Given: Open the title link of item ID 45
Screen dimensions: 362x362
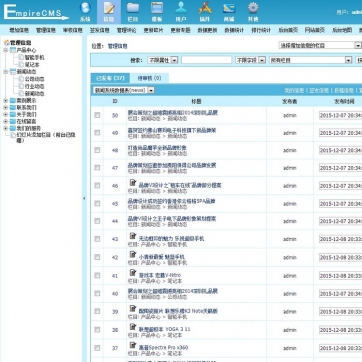Looking at the screenshot, I should click(172, 201).
